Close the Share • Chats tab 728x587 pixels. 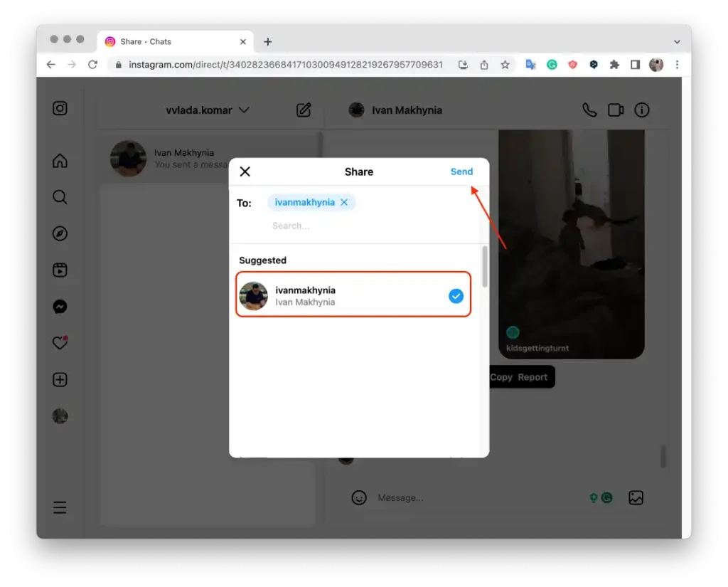243,42
